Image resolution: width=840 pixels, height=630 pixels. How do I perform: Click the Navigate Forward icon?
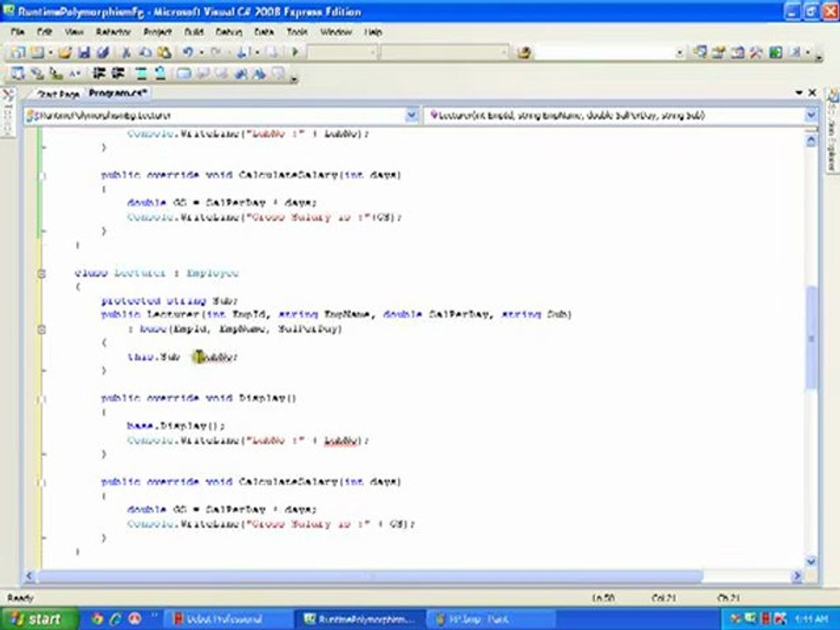click(272, 52)
